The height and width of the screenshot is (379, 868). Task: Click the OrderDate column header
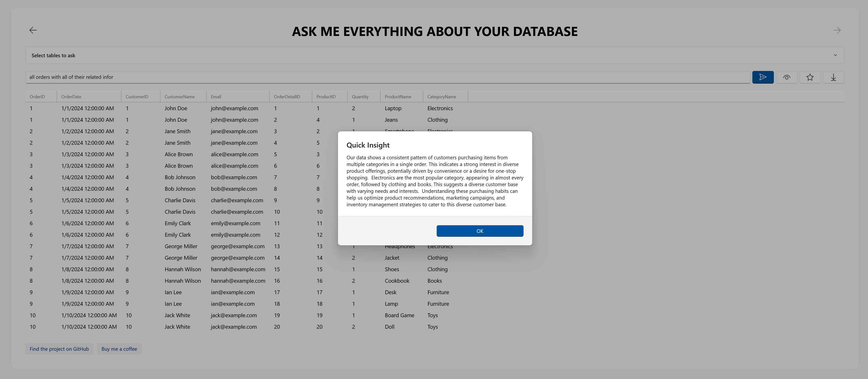[71, 97]
